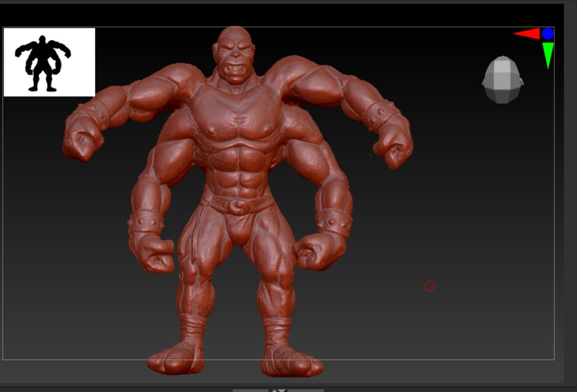This screenshot has width=577, height=392.
Task: Click the hatched divider handle right of arrows
Action: pos(306,390)
